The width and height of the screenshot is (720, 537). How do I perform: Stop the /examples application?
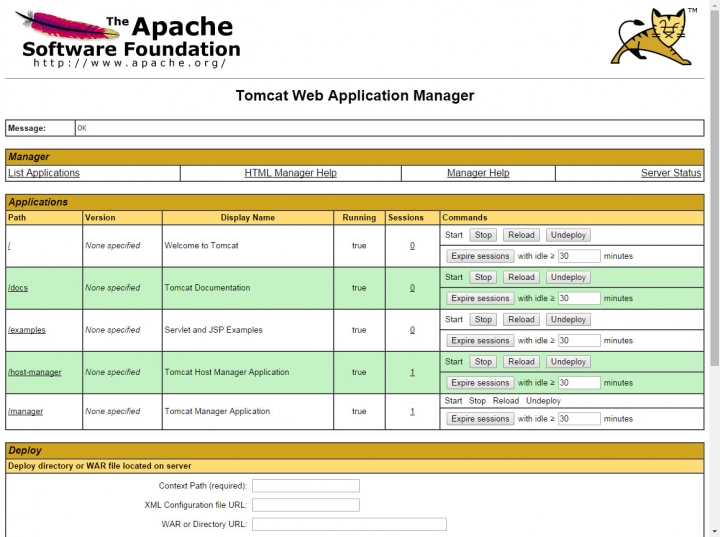(483, 320)
